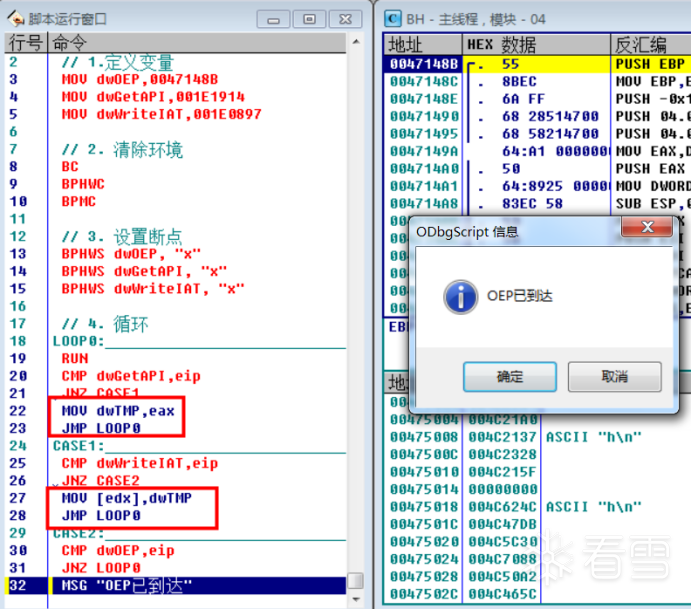Select script line 'JNZ CASE2'
The image size is (692, 610).
[x=101, y=481]
